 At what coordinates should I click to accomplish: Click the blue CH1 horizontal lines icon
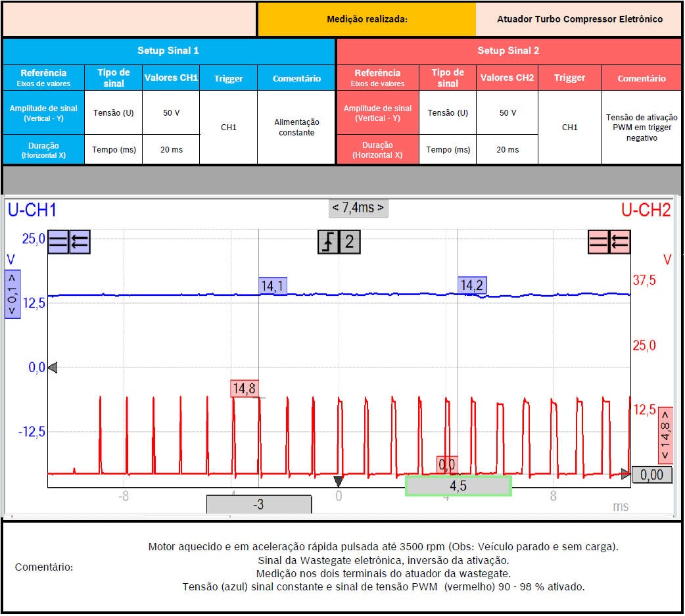coord(59,242)
